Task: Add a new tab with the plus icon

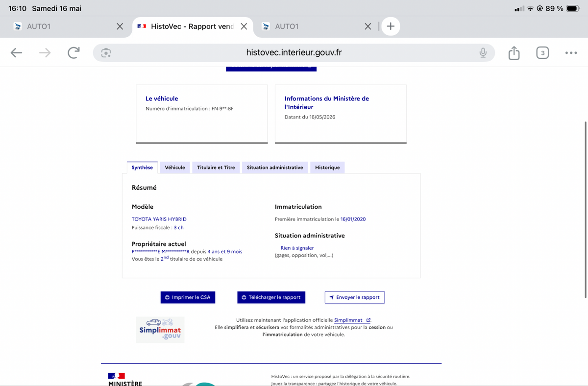Action: coord(391,26)
